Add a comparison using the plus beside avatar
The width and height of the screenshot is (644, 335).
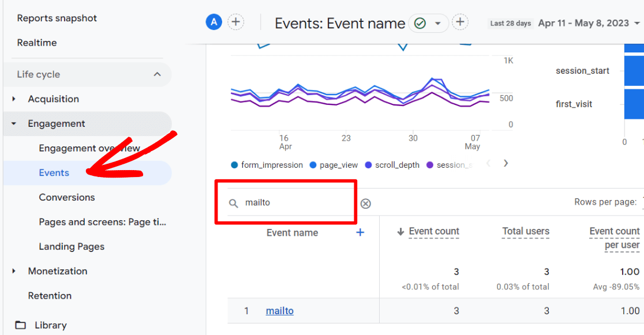pyautogui.click(x=235, y=22)
